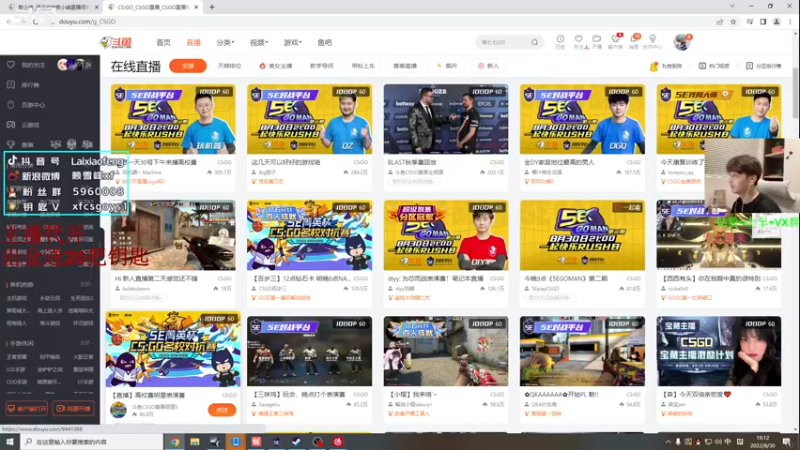Viewport: 800px width, 450px height.
Task: Select the orange 全部 filter tab
Action: coord(188,66)
